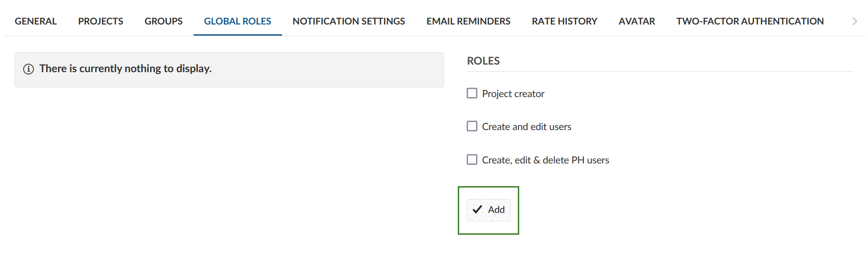The width and height of the screenshot is (868, 265).
Task: Enable the Project creator role
Action: click(x=472, y=93)
